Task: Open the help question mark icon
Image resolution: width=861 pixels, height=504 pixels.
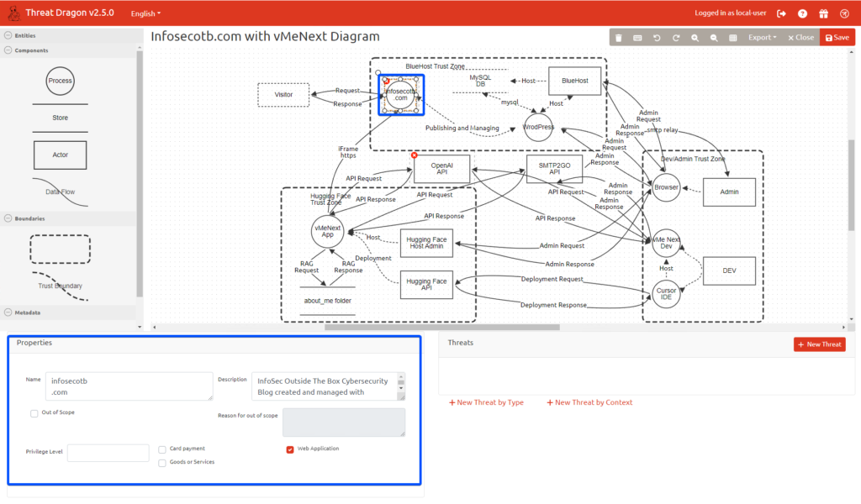Action: 803,13
